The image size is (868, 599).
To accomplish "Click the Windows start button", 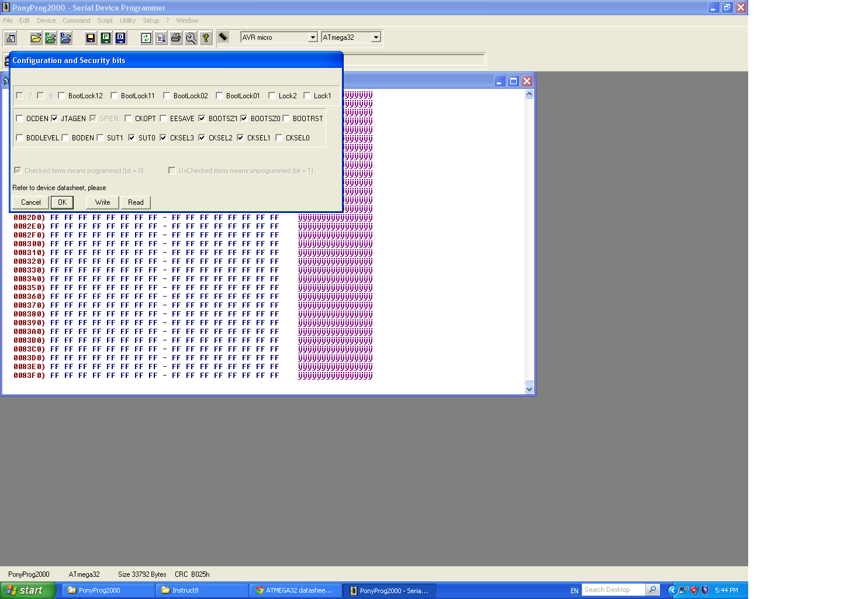I will click(28, 590).
